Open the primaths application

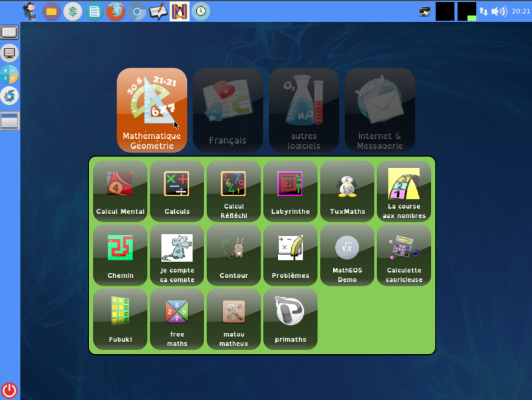291,320
